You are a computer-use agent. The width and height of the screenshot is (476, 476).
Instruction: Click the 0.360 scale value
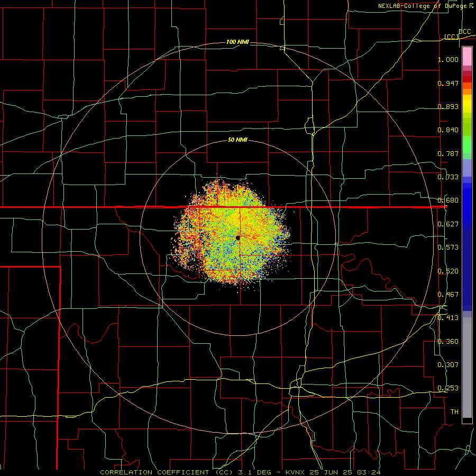pos(448,342)
